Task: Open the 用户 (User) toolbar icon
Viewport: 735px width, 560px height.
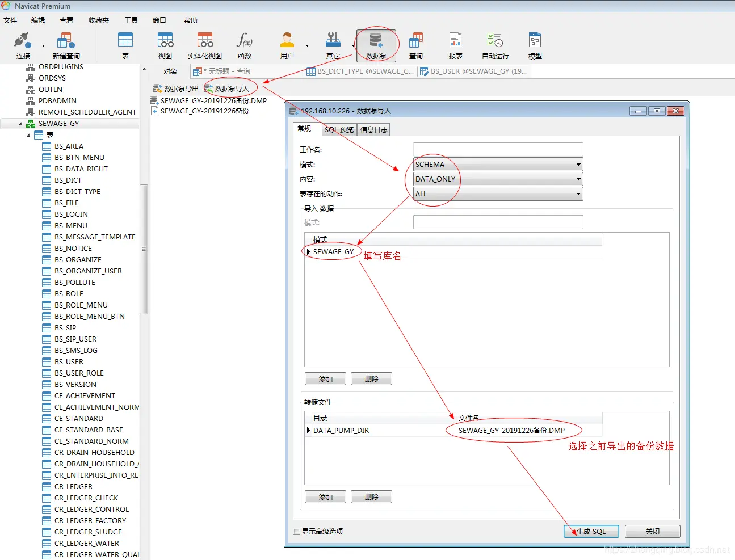Action: pyautogui.click(x=287, y=41)
